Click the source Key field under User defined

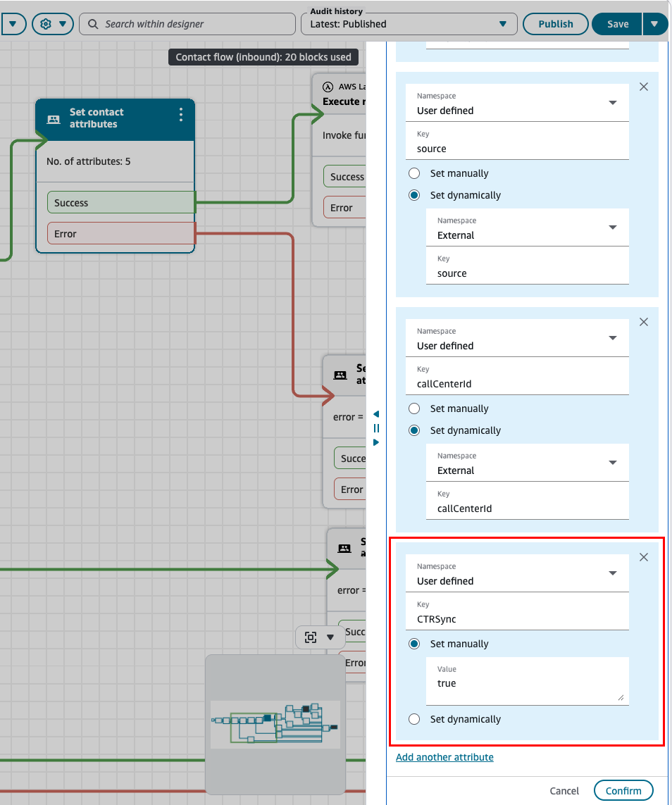click(x=517, y=141)
